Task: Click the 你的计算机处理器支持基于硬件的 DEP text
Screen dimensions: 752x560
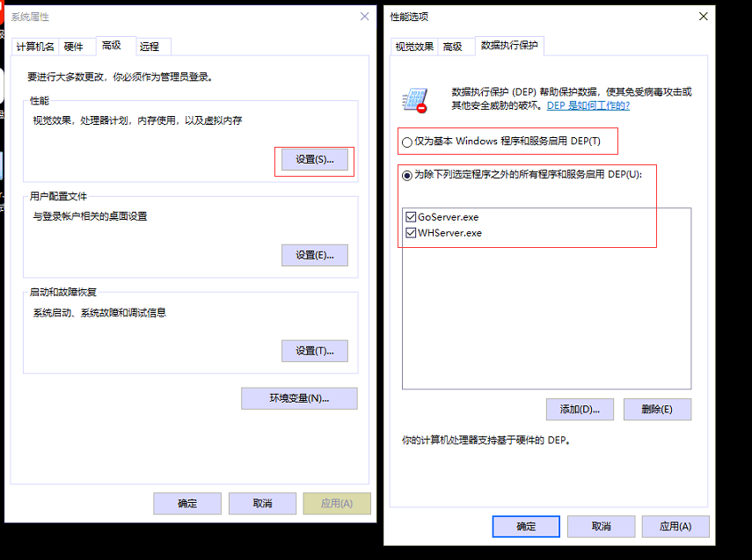Action: pos(486,440)
